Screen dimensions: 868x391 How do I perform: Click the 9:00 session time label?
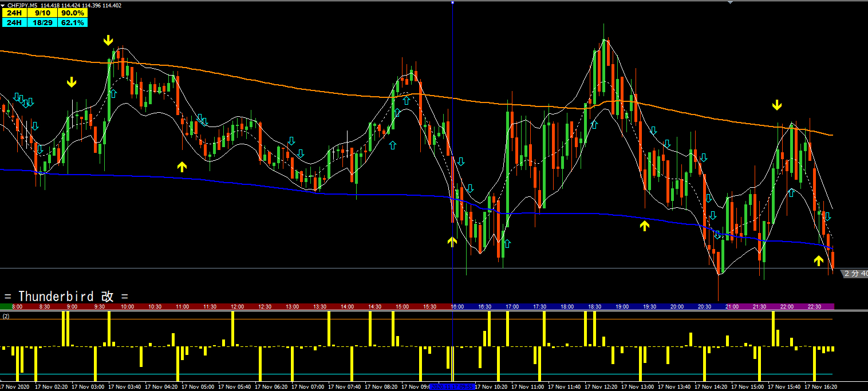[72, 307]
